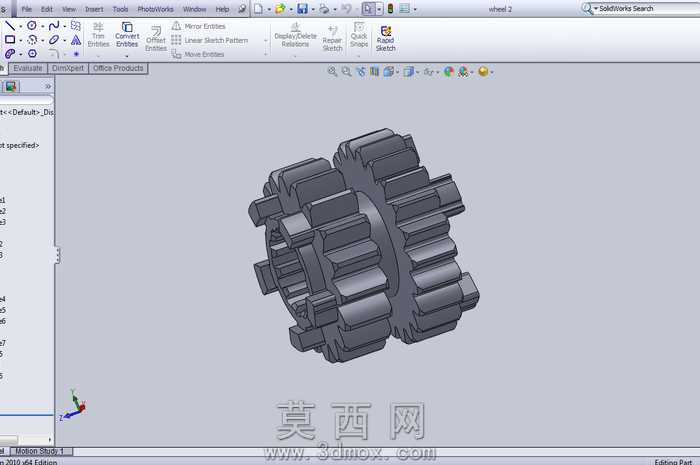The image size is (700, 465).
Task: Select the Point sketch tool
Action: click(x=76, y=54)
